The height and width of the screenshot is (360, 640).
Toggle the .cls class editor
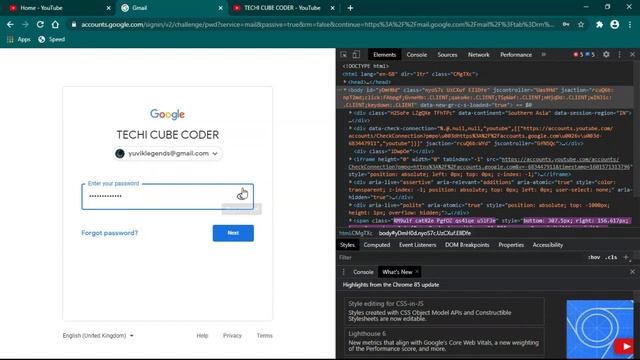tap(611, 257)
